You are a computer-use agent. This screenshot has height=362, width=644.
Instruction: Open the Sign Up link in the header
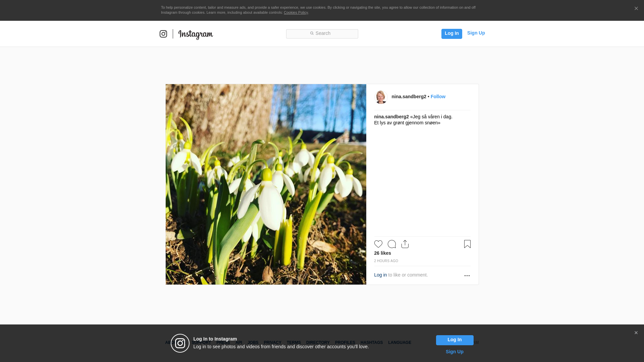coord(476,33)
